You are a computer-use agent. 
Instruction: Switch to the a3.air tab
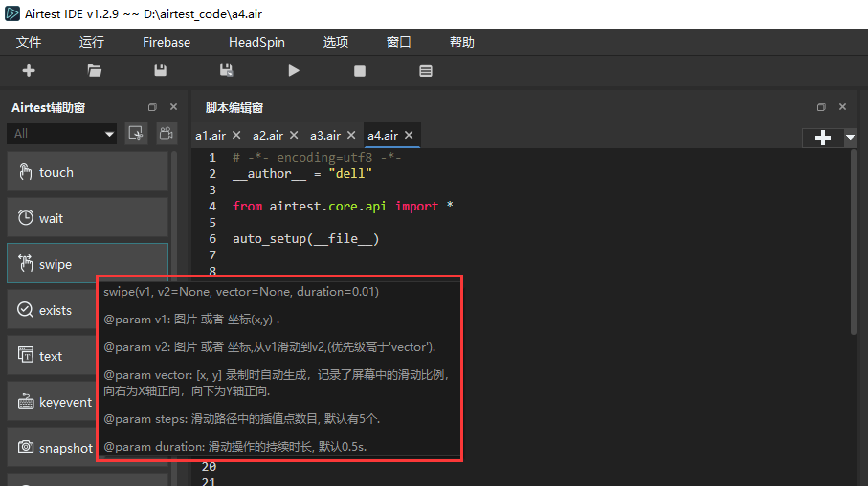(x=325, y=136)
